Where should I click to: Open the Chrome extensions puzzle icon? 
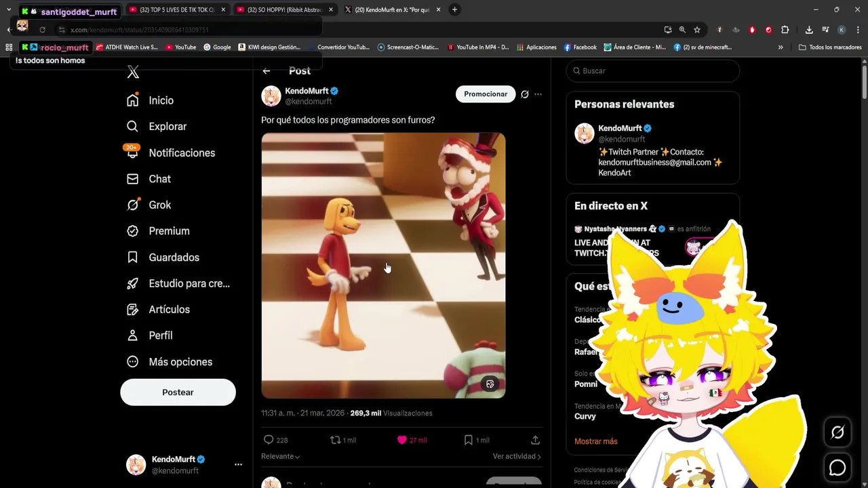pos(785,30)
